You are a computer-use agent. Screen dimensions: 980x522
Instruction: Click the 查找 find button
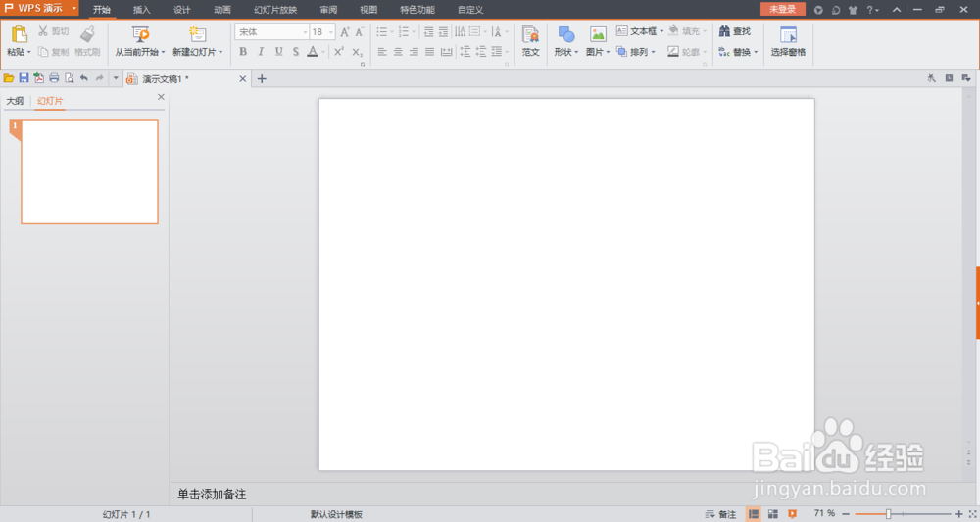coord(735,31)
